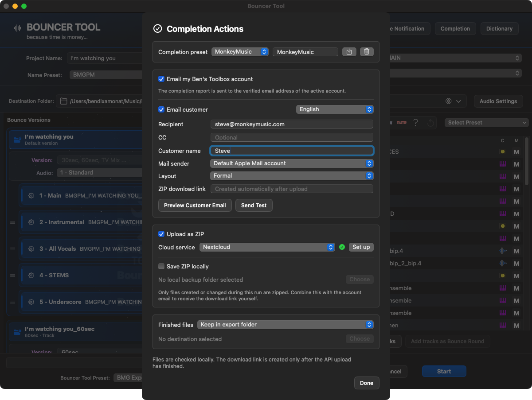The image size is (532, 400).
Task: Click waveform icon in bip_2_bip.4 track row
Action: click(502, 263)
